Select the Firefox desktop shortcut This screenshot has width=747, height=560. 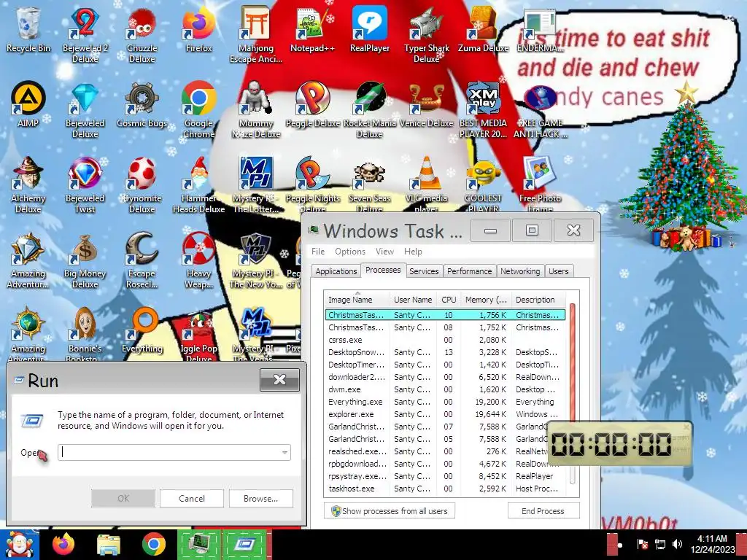pos(198,29)
